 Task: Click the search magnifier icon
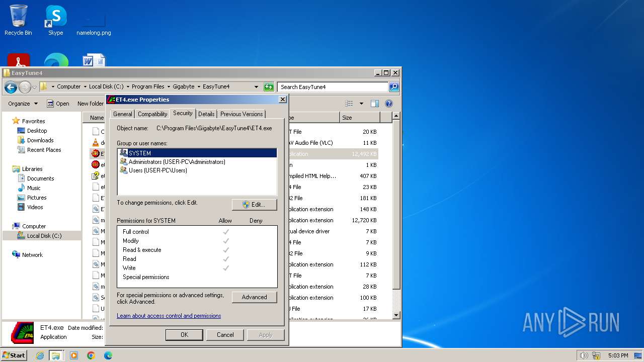pos(394,87)
